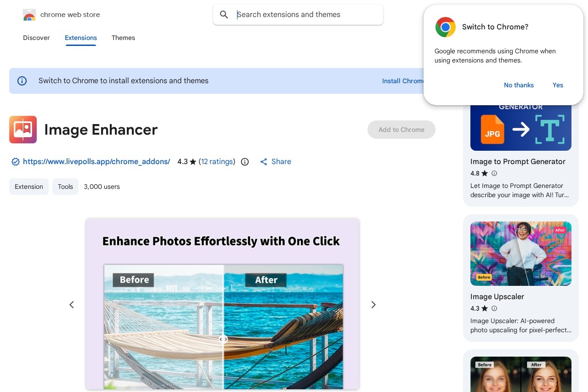Dismiss the popup with No thanks
Image resolution: width=588 pixels, height=392 pixels.
pyautogui.click(x=519, y=85)
